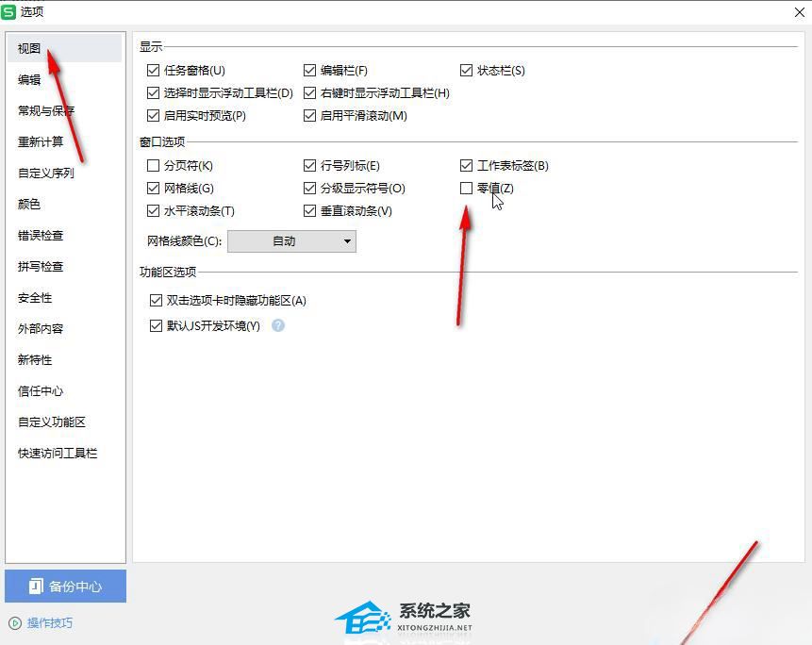This screenshot has height=645, width=812.
Task: Toggle 分级显示符号(O) checkbox
Action: [309, 189]
